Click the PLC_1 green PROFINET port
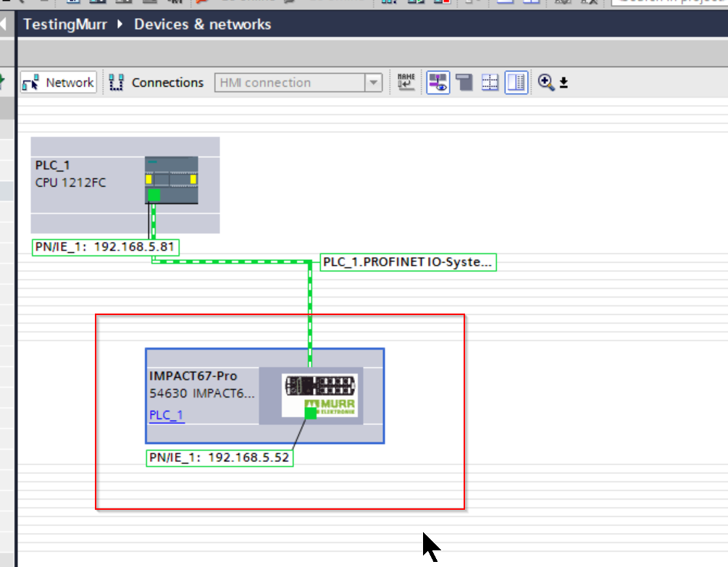Image resolution: width=728 pixels, height=567 pixels. [x=154, y=195]
